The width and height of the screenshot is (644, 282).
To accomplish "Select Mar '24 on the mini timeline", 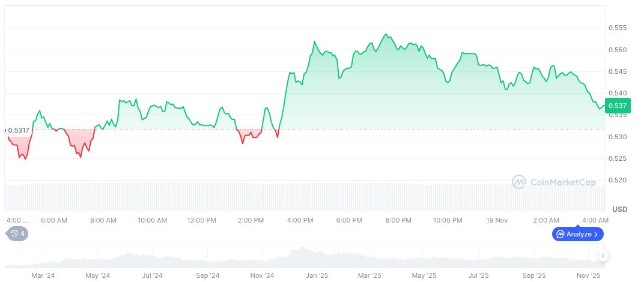I will [43, 276].
